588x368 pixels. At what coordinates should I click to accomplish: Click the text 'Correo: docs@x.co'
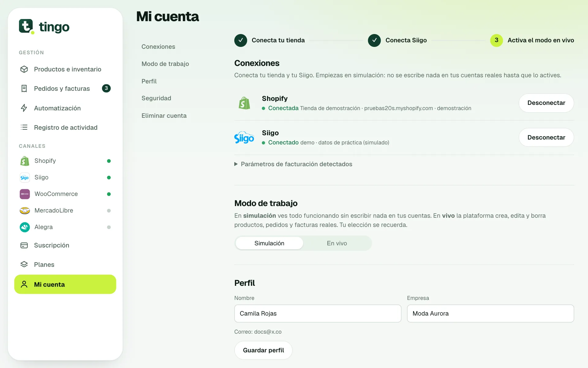[x=258, y=332]
